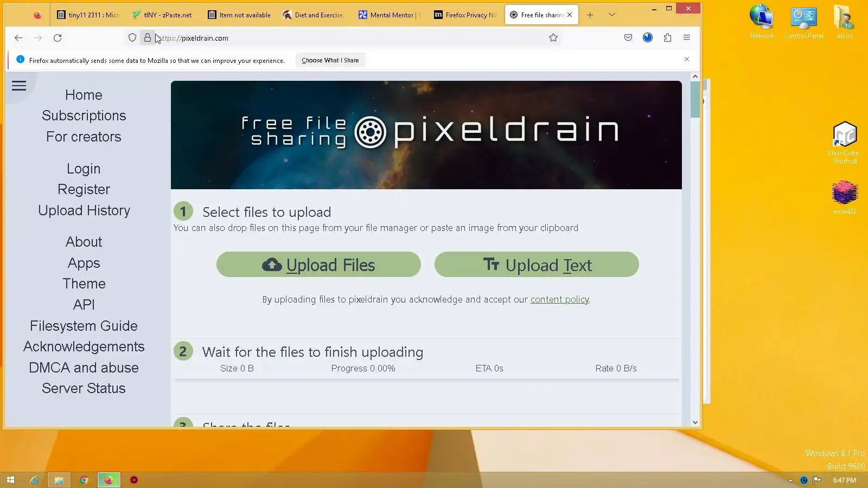Switch to the Firefox Privacy Notice tab
Viewport: 868px width, 488px height.
pos(465,15)
